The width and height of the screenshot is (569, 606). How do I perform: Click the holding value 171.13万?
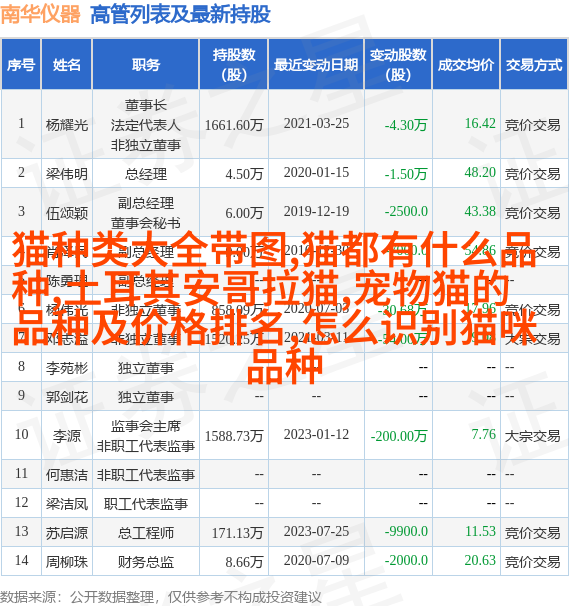coord(237,533)
